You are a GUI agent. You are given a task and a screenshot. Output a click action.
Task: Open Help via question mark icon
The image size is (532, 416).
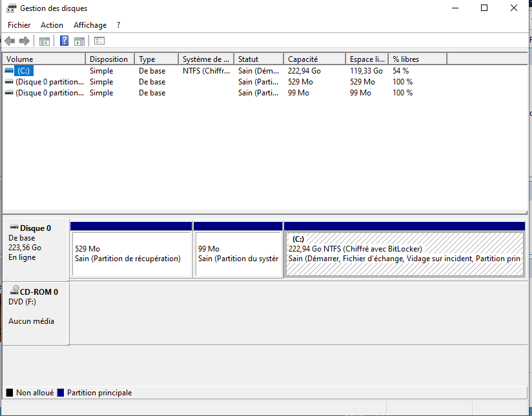pos(64,41)
